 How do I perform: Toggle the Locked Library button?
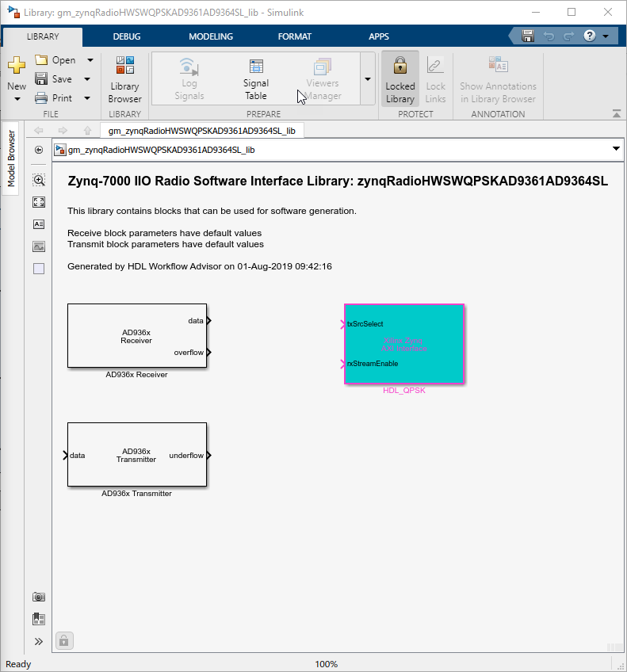400,80
